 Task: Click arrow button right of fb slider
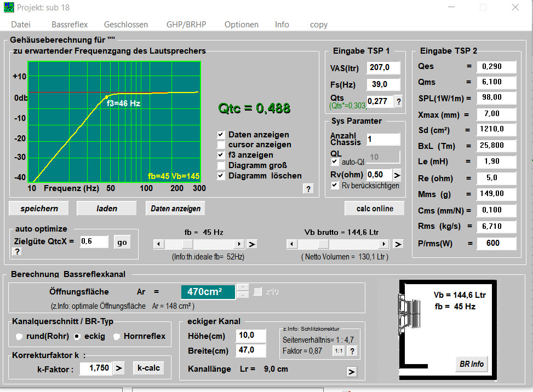click(x=252, y=244)
